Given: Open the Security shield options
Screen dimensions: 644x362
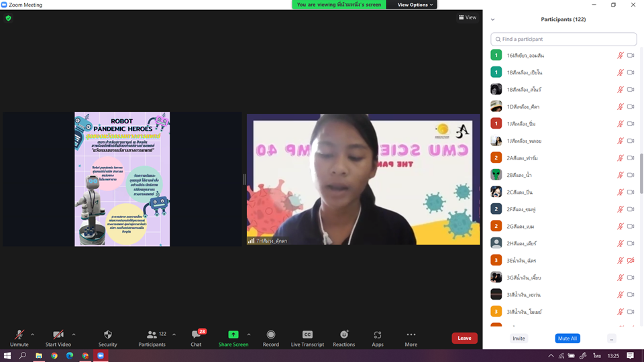Looking at the screenshot, I should pos(107,338).
